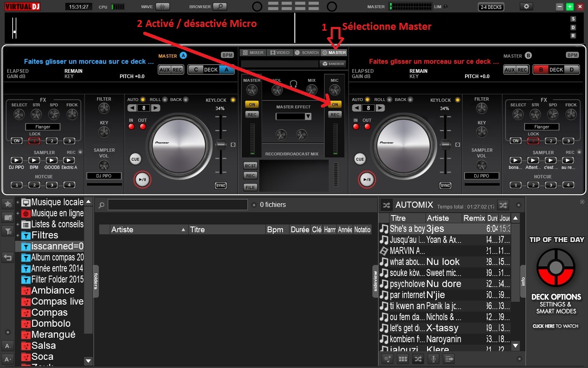Click the add virtual folder sidebar icon
Image resolution: width=588 pixels, height=368 pixels.
[x=8, y=218]
